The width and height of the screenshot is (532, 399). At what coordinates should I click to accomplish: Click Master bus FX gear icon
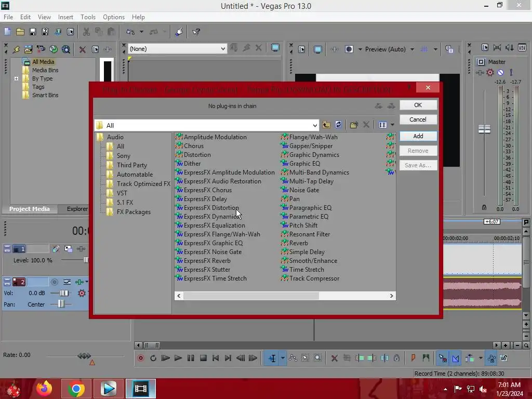(490, 72)
